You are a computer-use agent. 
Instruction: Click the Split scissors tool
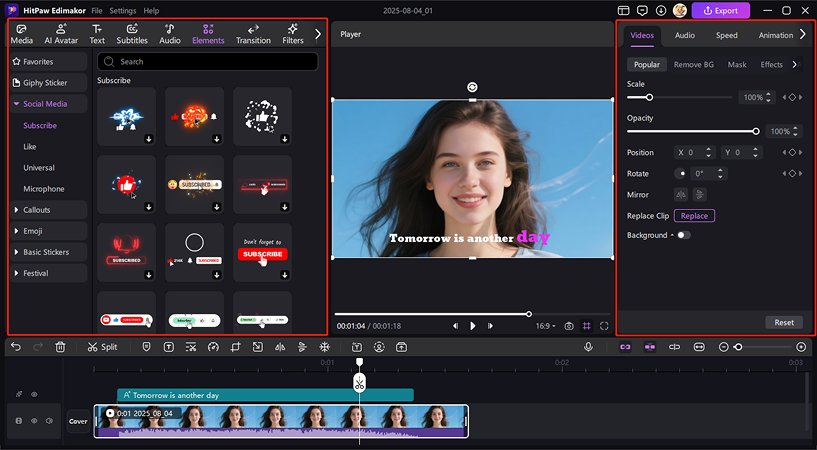[x=102, y=347]
